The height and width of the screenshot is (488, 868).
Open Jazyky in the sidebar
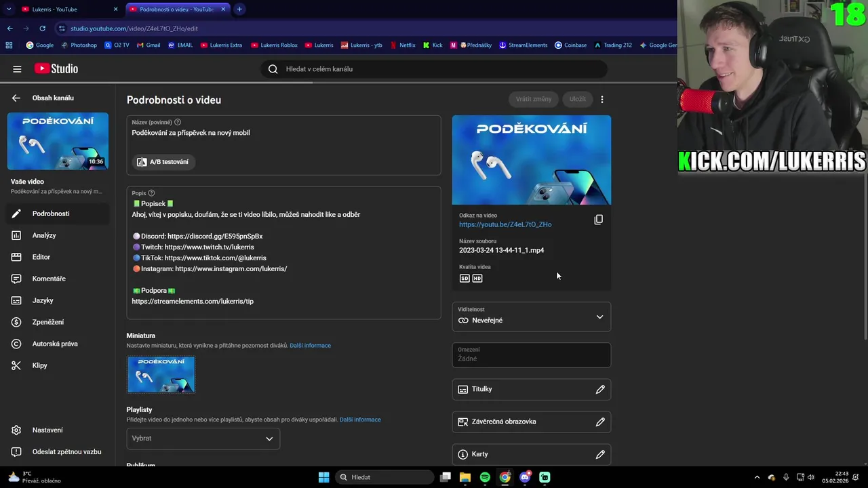click(58, 300)
